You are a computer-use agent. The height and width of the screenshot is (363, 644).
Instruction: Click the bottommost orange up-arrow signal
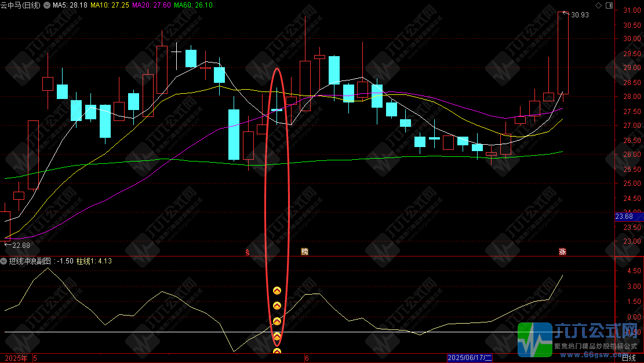point(277,351)
